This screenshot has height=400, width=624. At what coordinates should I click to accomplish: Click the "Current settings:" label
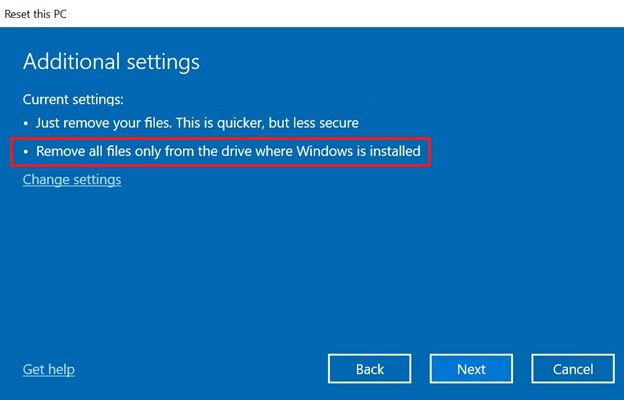tap(73, 100)
